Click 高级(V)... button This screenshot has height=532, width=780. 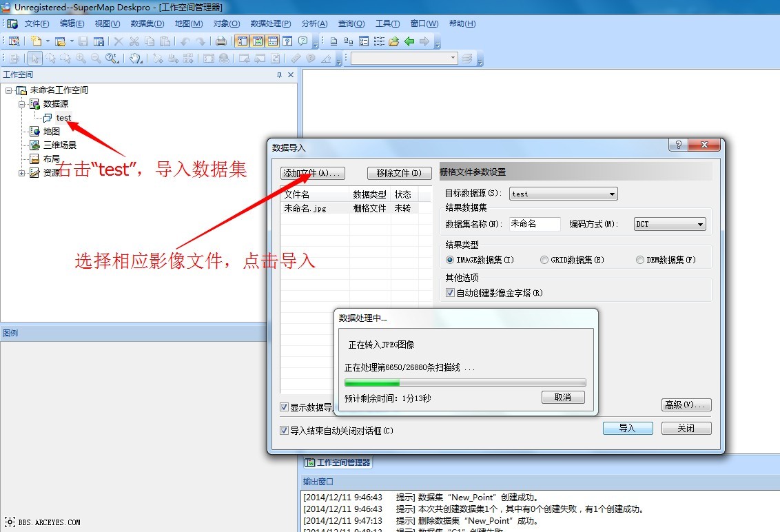[686, 405]
